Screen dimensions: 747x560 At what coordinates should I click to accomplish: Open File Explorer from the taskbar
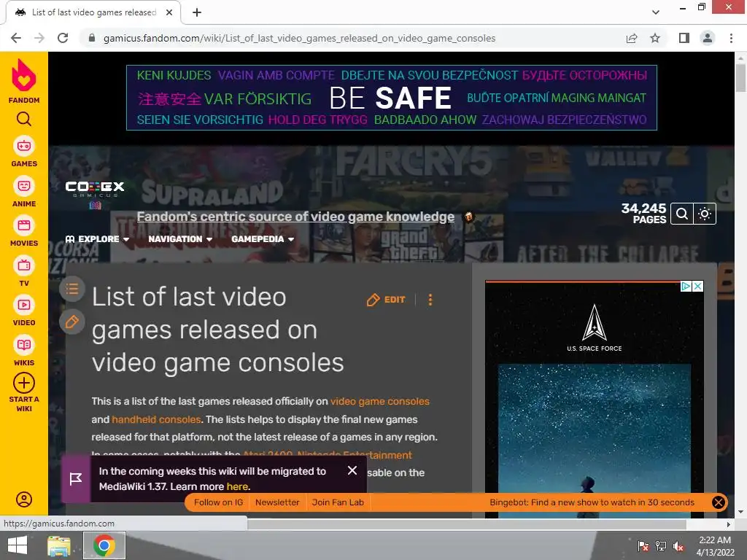(59, 545)
